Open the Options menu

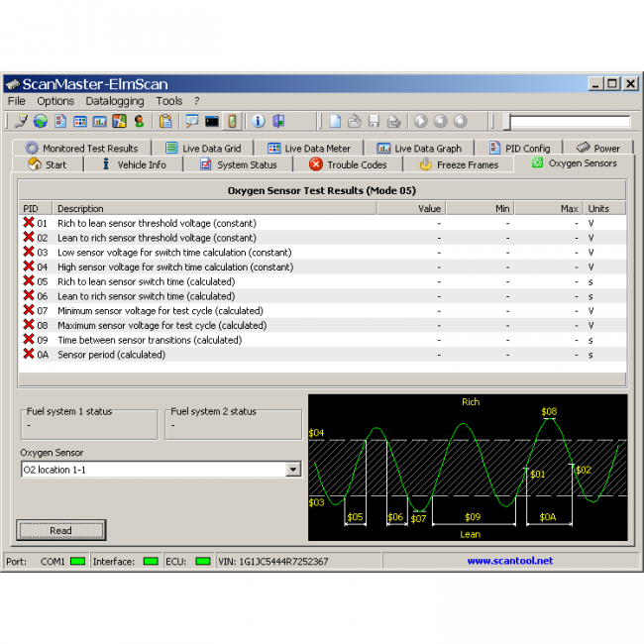(x=55, y=101)
